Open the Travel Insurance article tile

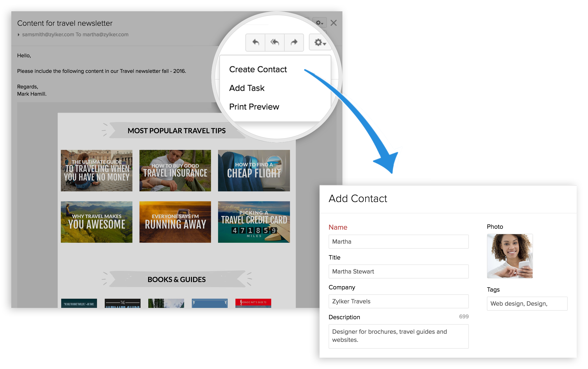click(175, 171)
